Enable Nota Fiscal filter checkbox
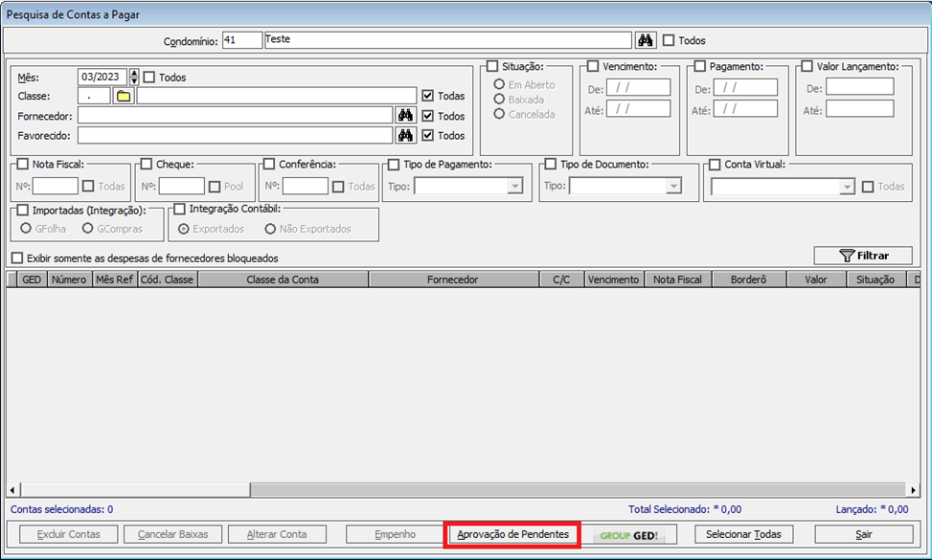The image size is (932, 560). point(23,164)
